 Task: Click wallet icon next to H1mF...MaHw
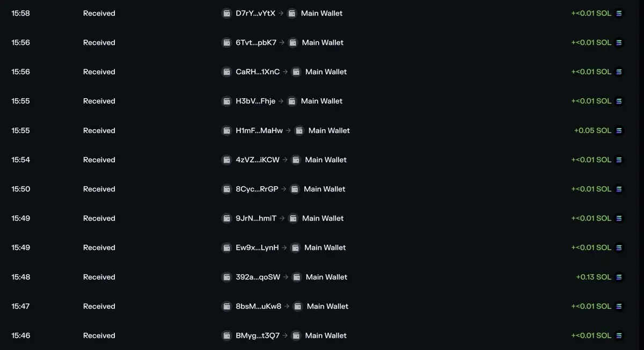click(x=227, y=130)
